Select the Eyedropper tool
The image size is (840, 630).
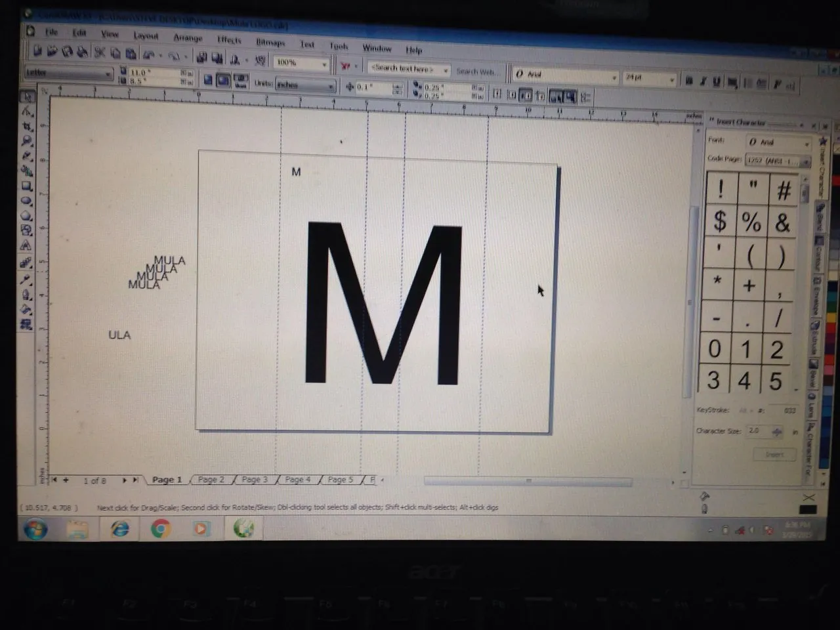[x=27, y=279]
